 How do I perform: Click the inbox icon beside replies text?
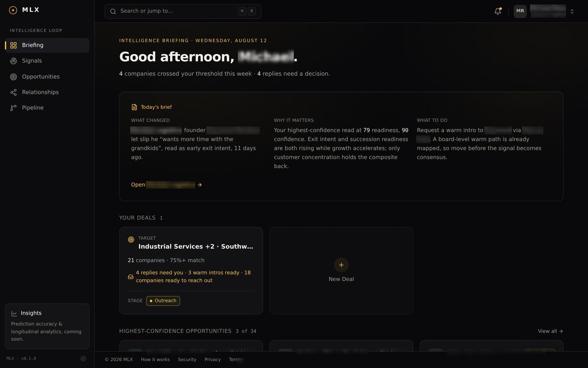tap(131, 277)
